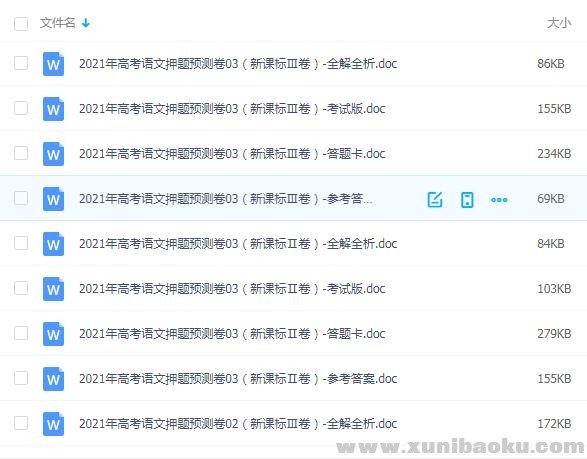Click the send-to-phone icon on the highlighted row
The image size is (587, 459).
(x=467, y=199)
